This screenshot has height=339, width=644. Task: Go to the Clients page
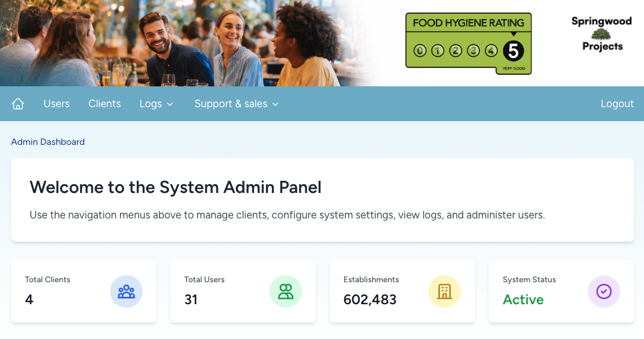point(104,104)
